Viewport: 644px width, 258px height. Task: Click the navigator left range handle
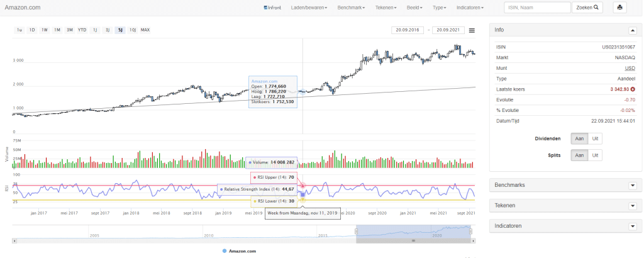coord(357,232)
